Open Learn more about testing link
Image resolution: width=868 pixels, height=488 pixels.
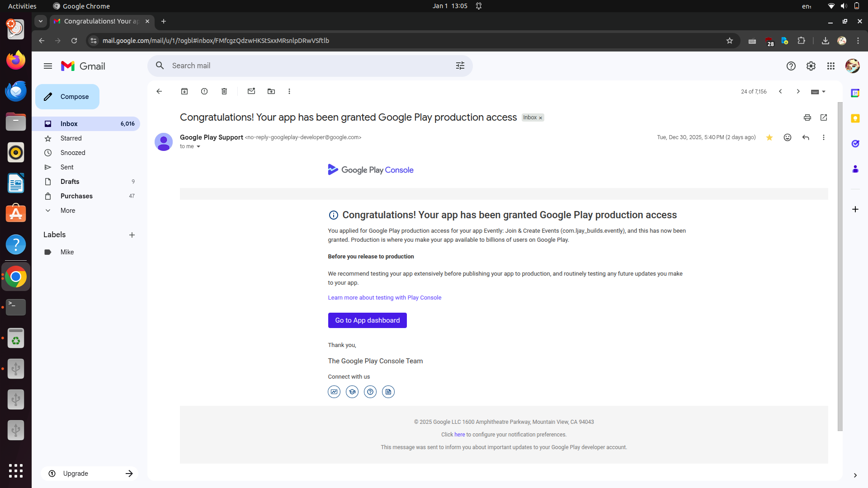[384, 298]
